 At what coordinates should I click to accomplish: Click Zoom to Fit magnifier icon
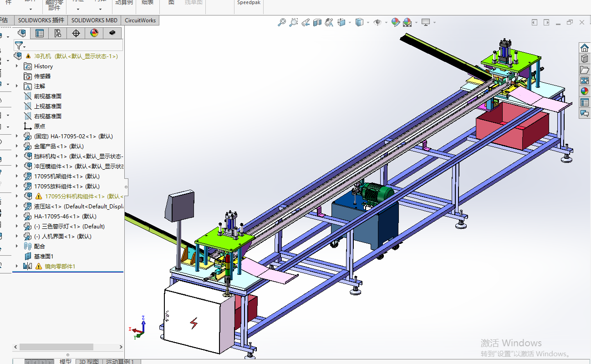(282, 22)
